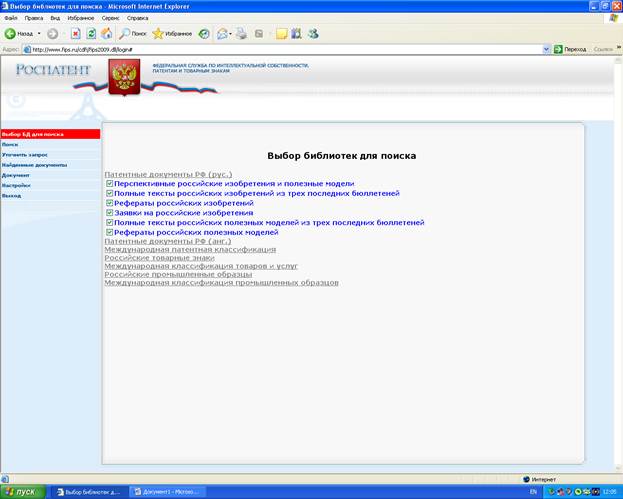Uncheck Полные тексты российских полезных моделей checkbox
This screenshot has height=499, width=623.
(x=110, y=222)
